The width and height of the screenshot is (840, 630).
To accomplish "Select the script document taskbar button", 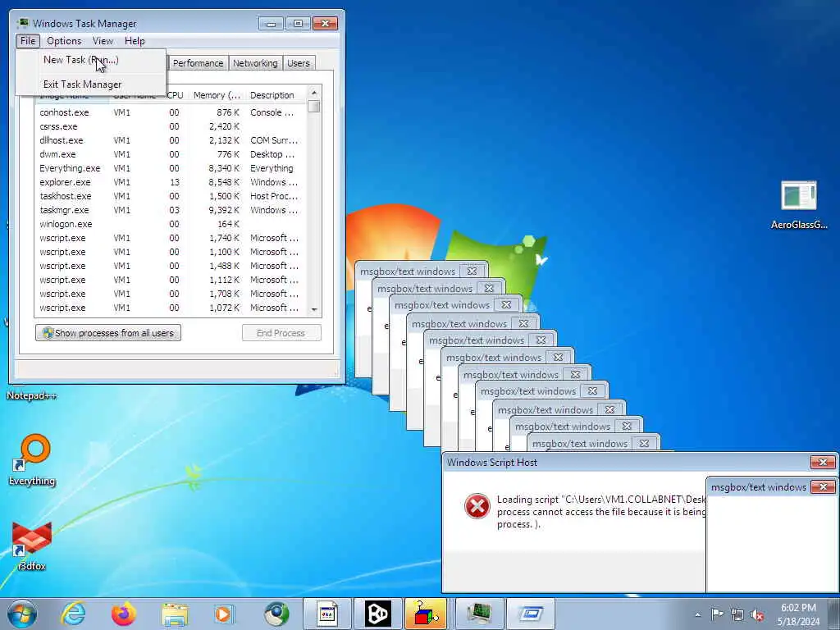I will 327,614.
